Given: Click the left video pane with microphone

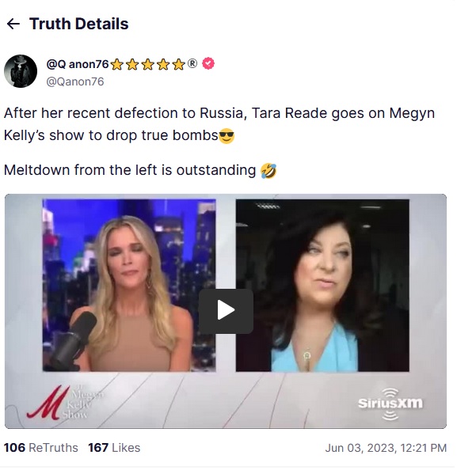Looking at the screenshot, I should tap(129, 285).
